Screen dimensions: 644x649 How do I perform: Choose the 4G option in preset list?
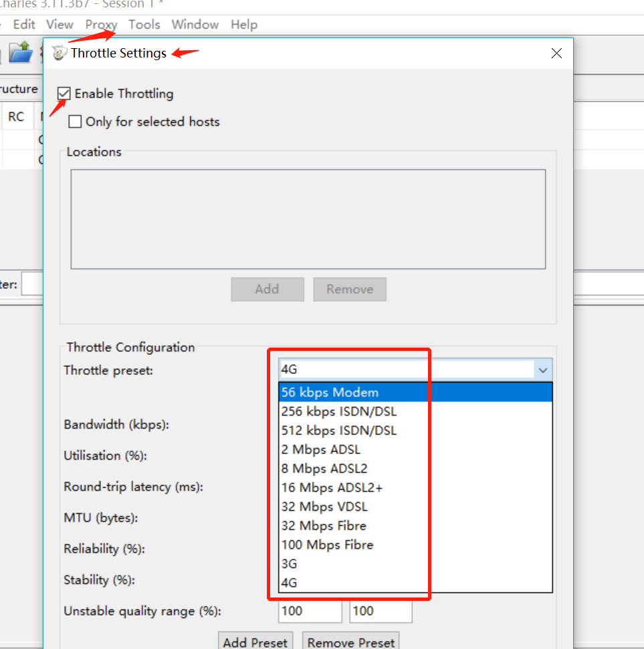[x=415, y=583]
